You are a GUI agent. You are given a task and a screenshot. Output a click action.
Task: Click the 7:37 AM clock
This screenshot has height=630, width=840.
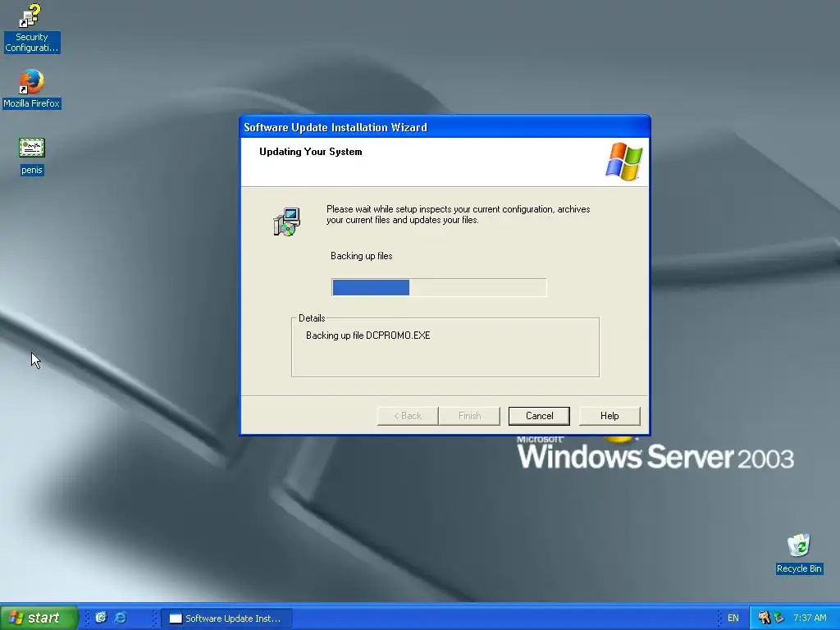tap(810, 618)
